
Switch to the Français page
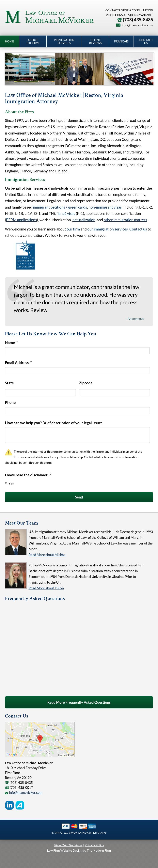click(x=121, y=41)
